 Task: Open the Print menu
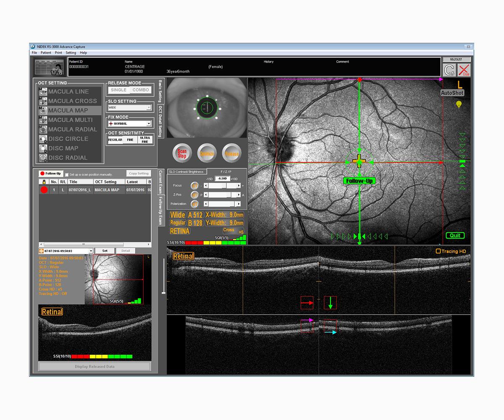click(58, 53)
